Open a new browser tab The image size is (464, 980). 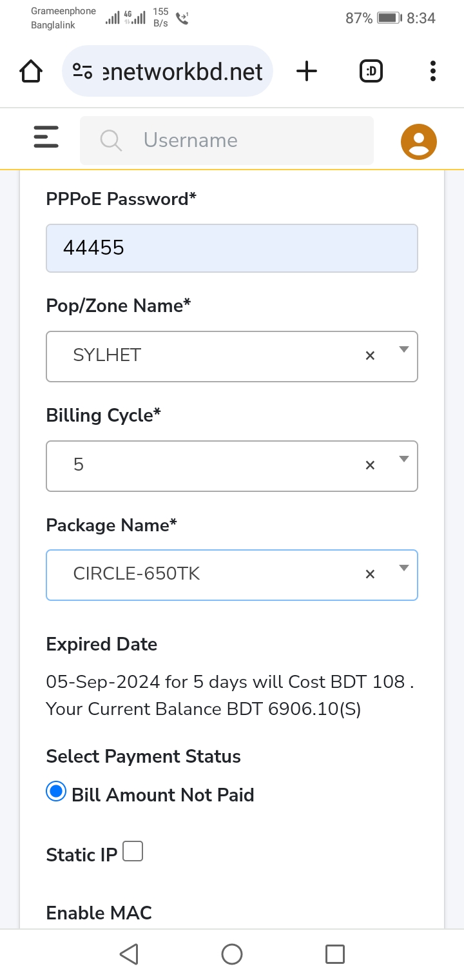pyautogui.click(x=307, y=71)
